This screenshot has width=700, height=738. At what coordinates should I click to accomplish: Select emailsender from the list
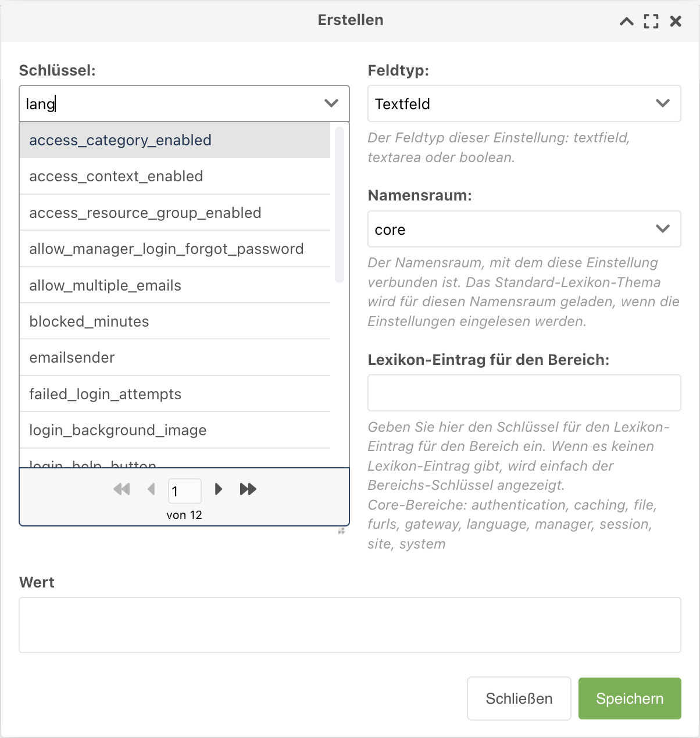click(x=175, y=357)
